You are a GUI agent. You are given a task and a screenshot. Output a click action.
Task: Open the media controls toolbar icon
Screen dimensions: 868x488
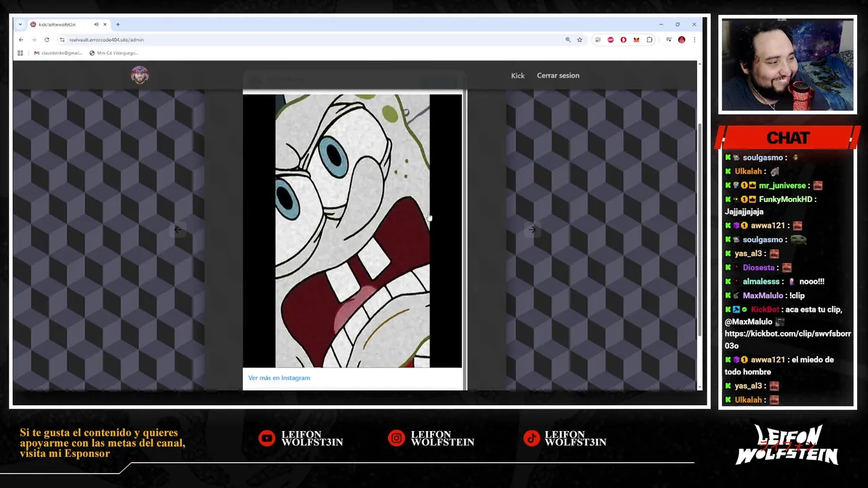(669, 40)
